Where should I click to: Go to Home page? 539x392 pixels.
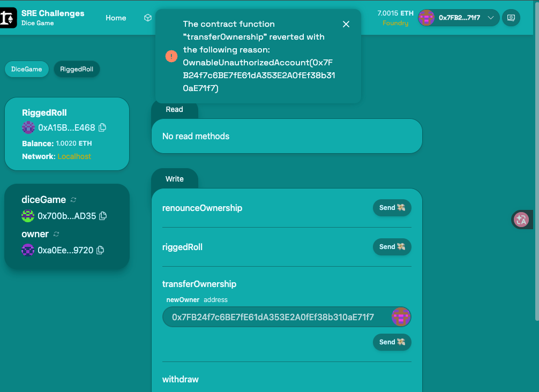click(x=116, y=18)
